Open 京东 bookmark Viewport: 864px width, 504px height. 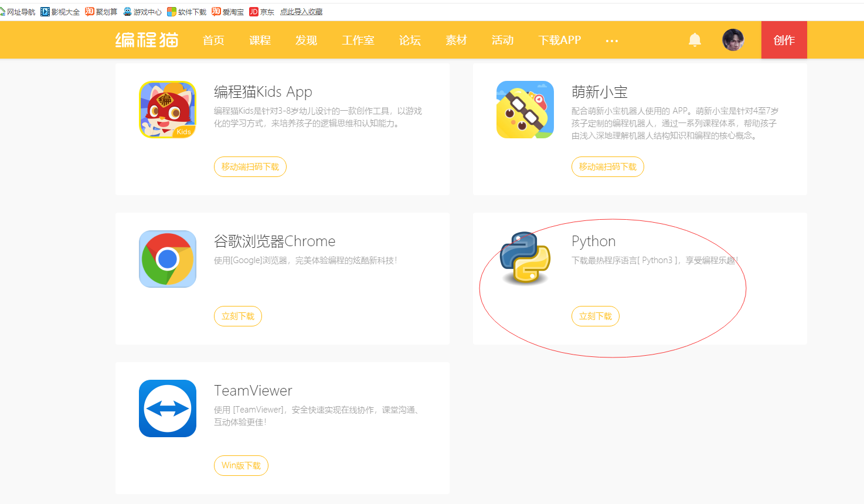pos(262,12)
